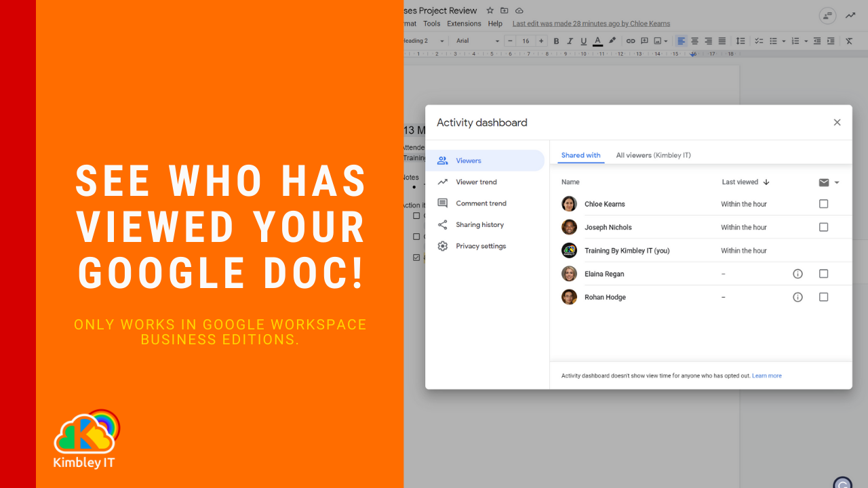
Task: Click the insert image icon
Action: pyautogui.click(x=657, y=41)
